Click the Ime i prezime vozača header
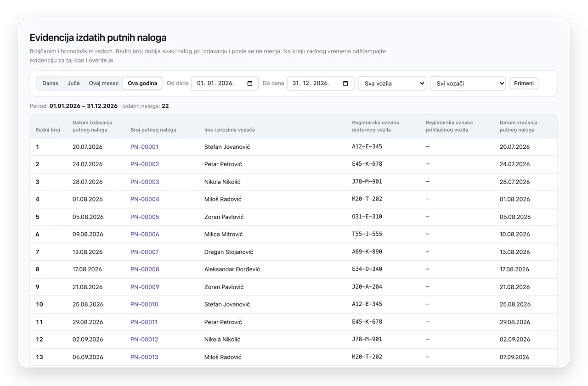The width and height of the screenshot is (588, 386). point(229,130)
